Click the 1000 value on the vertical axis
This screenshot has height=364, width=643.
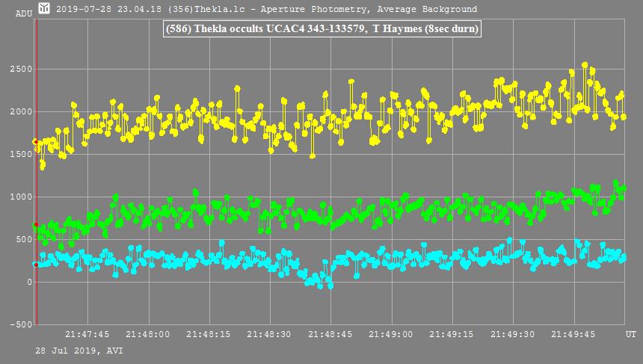(x=22, y=197)
